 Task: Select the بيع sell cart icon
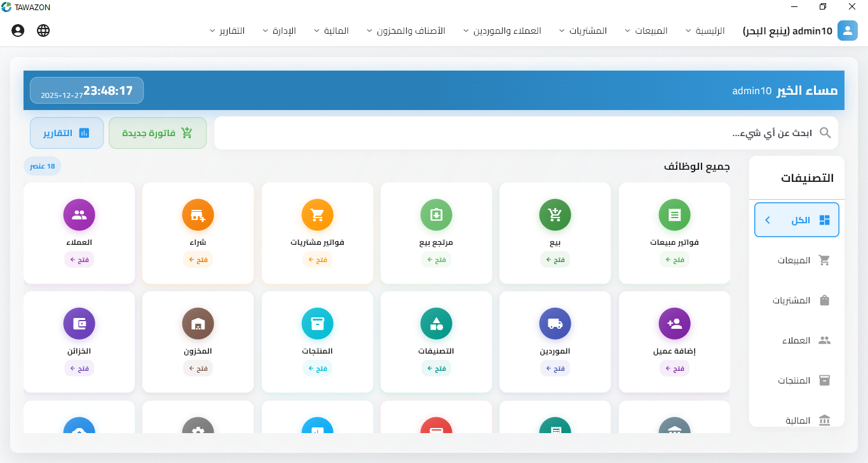click(555, 214)
